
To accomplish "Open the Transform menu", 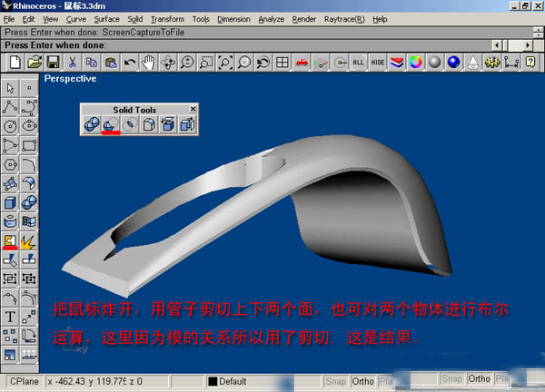I will [167, 18].
